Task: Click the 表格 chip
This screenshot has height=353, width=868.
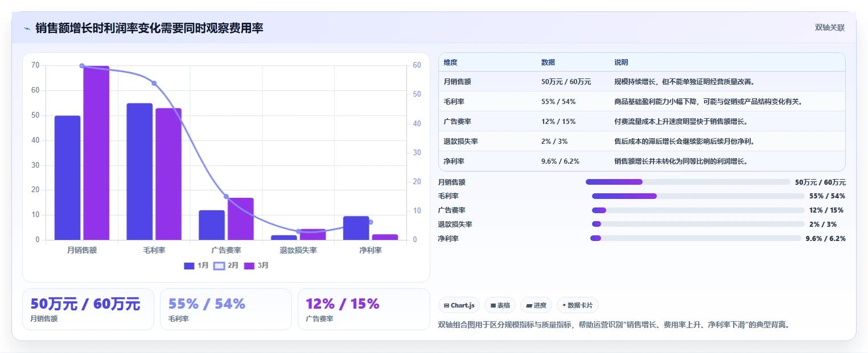Action: coord(500,305)
